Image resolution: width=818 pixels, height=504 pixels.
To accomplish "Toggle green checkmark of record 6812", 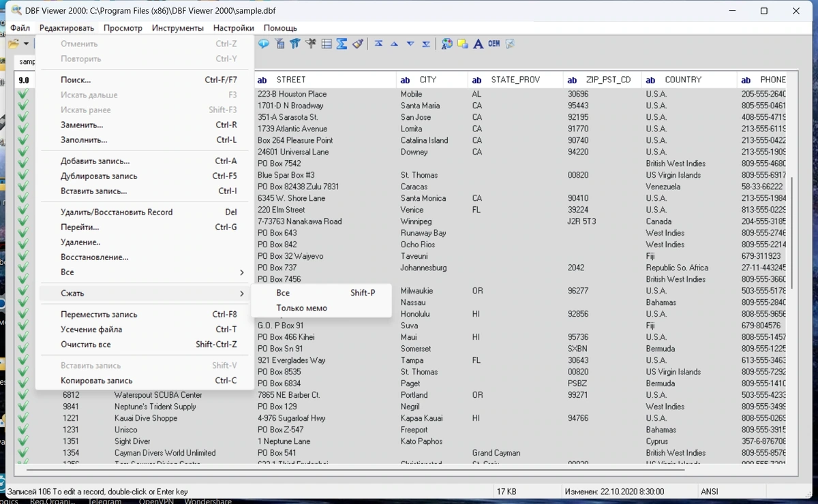I will pos(23,395).
